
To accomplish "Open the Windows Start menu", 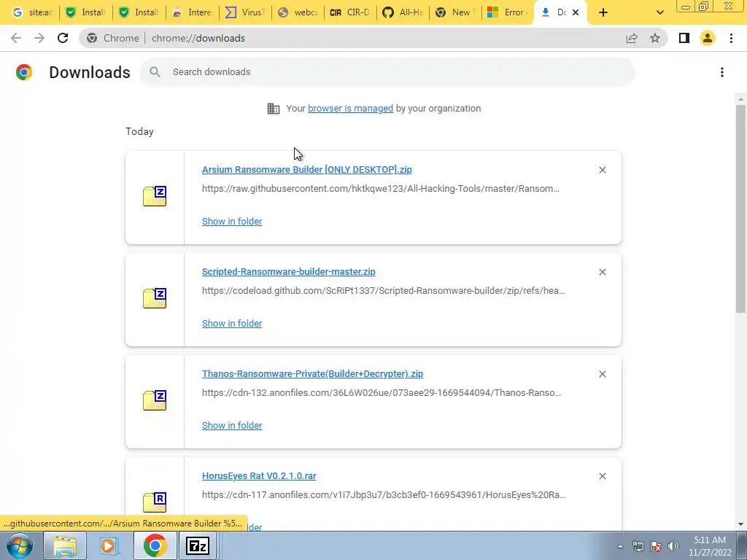I will tap(20, 545).
